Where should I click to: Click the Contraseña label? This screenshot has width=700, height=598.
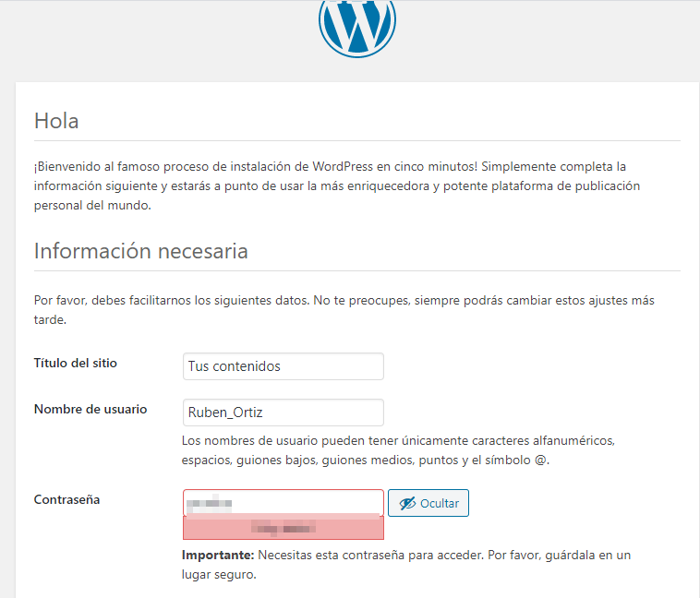[x=67, y=500]
